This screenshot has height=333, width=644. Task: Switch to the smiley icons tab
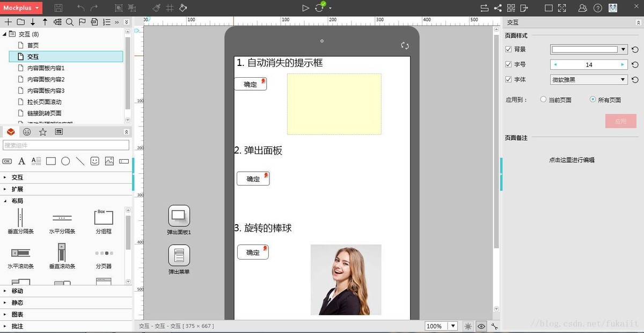(27, 132)
